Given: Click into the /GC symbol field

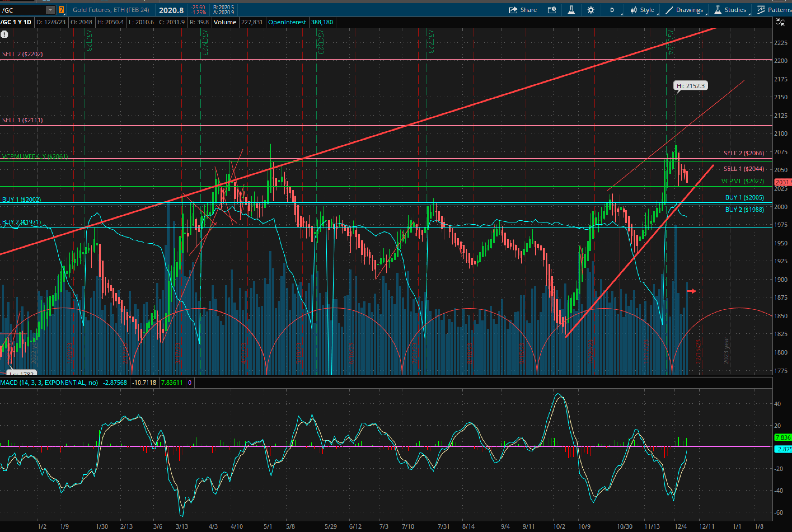Looking at the screenshot, I should coord(23,10).
